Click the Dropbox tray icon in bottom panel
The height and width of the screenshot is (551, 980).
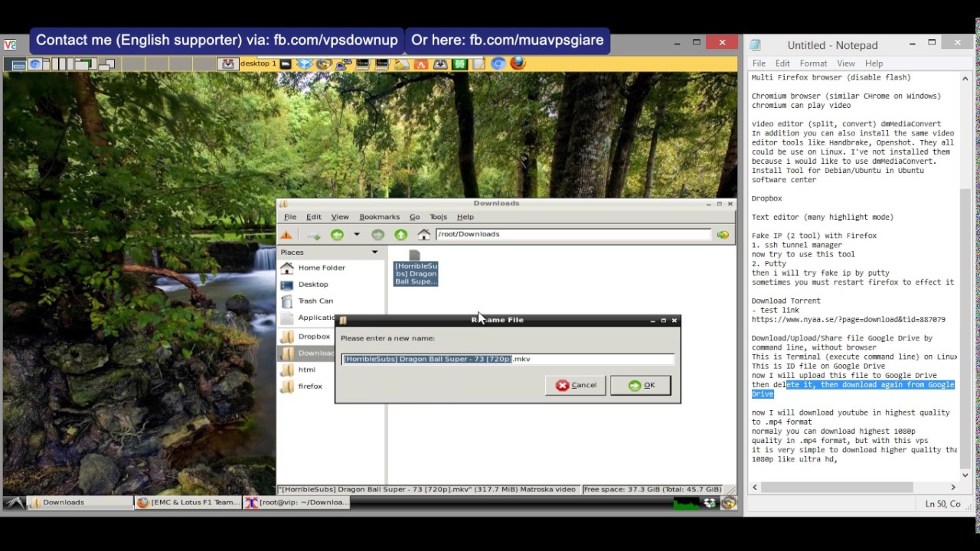710,503
